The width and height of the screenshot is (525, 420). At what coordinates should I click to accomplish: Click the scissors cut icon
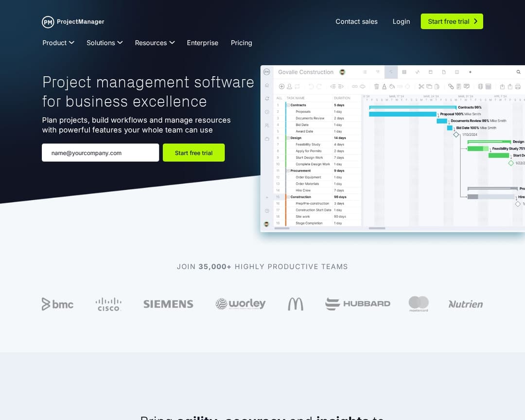(x=421, y=87)
